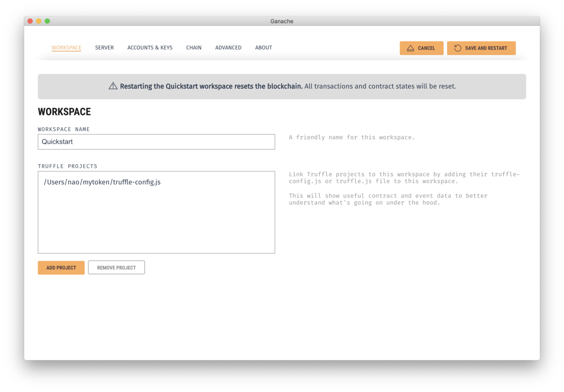Image resolution: width=564 pixels, height=392 pixels.
Task: Click the 'A friendly name for this workspace' hint
Action: 352,137
